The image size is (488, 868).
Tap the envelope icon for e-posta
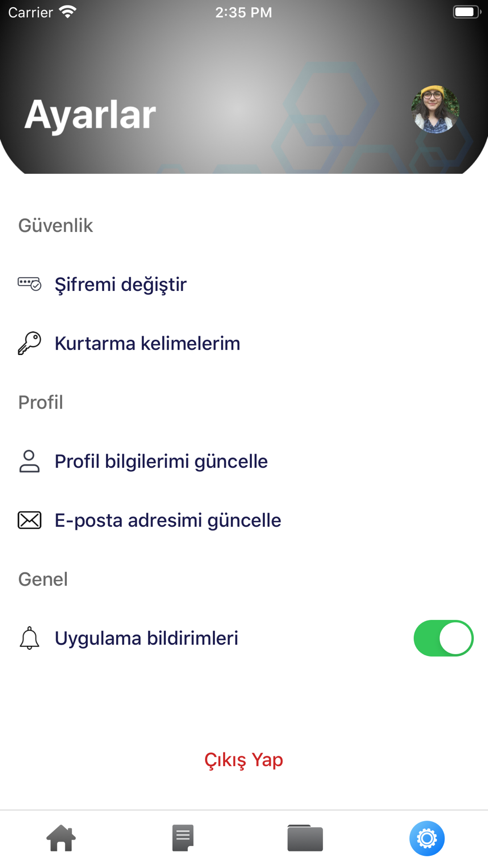pyautogui.click(x=29, y=520)
